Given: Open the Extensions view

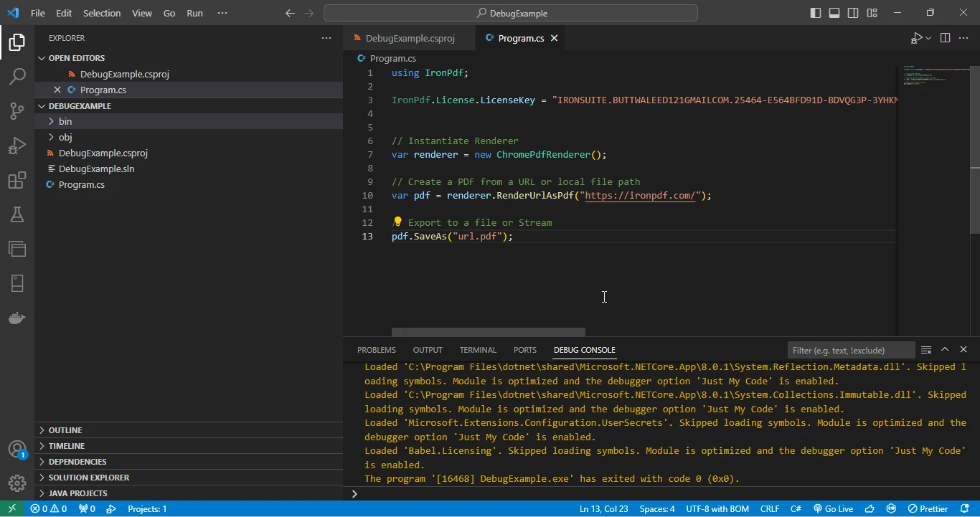Looking at the screenshot, I should click(17, 180).
